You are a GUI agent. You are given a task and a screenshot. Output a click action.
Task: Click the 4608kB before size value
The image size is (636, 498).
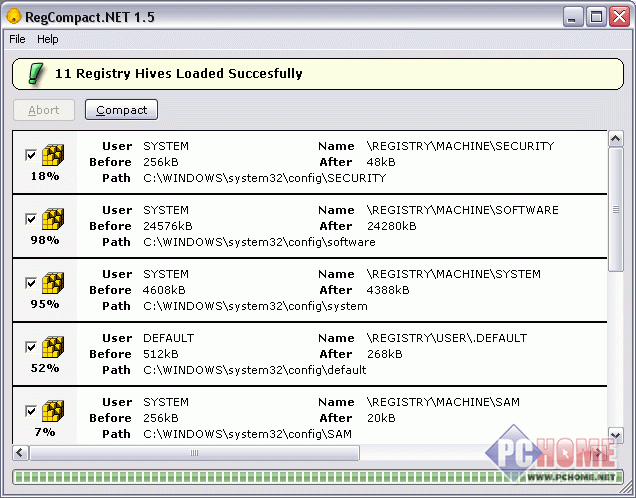[164, 290]
